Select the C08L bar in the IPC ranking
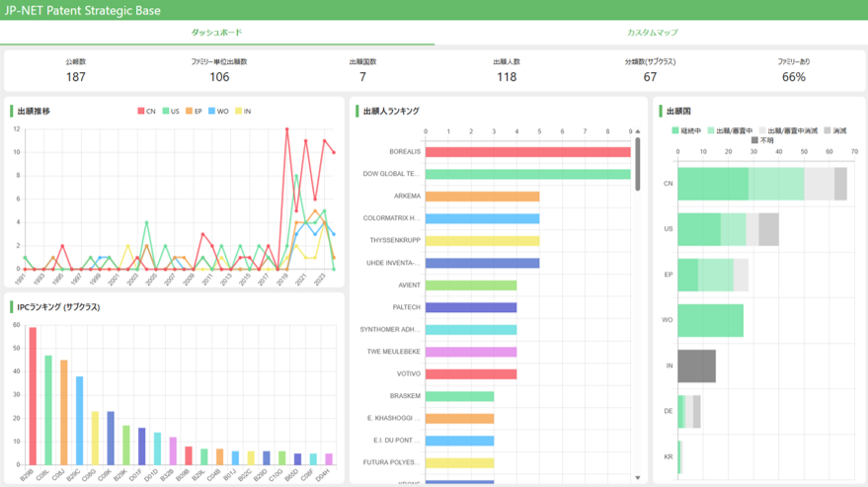Screen dimensions: 868x487 48,410
